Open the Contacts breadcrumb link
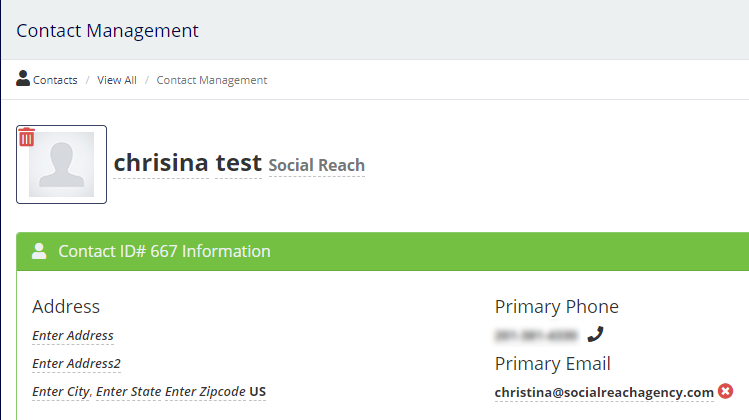749x420 pixels. coord(55,80)
